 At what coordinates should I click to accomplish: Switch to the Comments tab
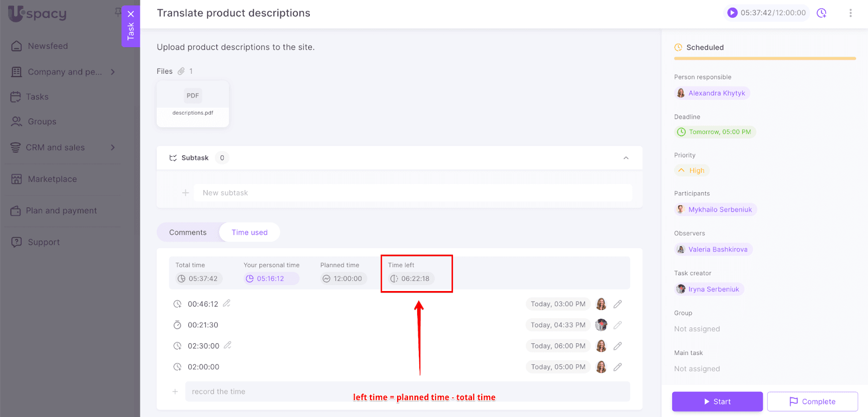click(188, 232)
